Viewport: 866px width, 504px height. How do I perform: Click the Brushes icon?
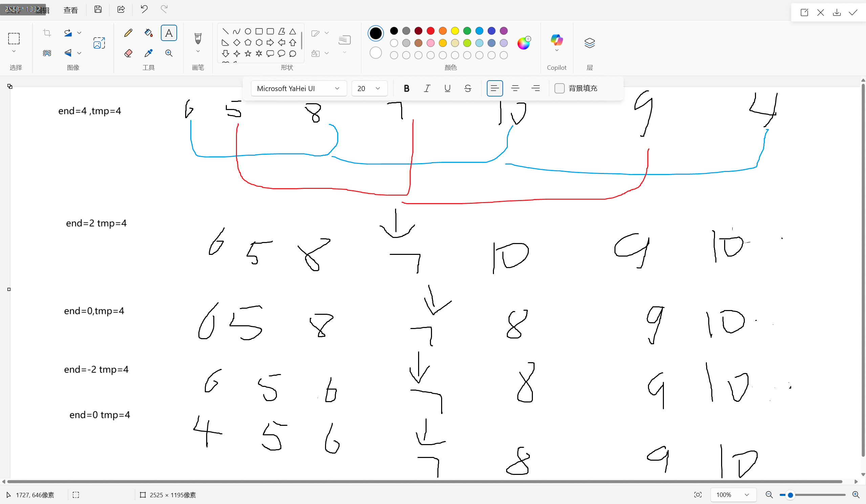pyautogui.click(x=198, y=39)
